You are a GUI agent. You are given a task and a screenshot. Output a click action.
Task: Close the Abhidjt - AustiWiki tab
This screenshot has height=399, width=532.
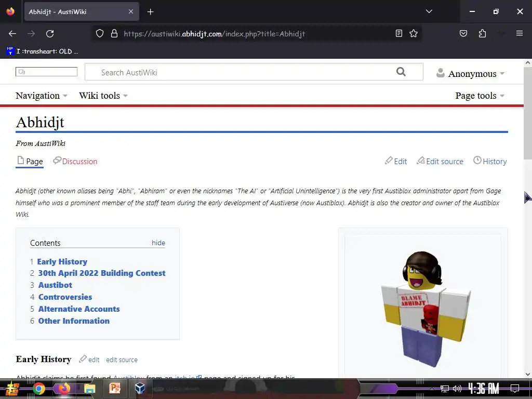pyautogui.click(x=131, y=11)
